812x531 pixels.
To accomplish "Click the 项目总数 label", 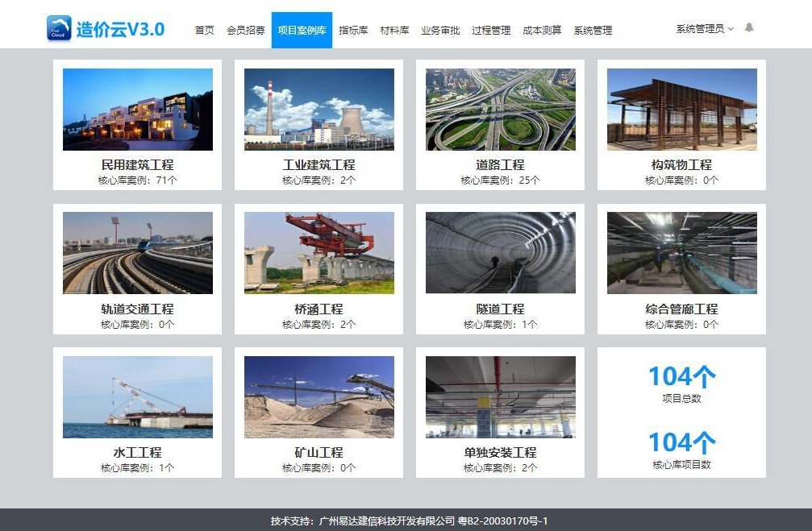I will (x=681, y=399).
